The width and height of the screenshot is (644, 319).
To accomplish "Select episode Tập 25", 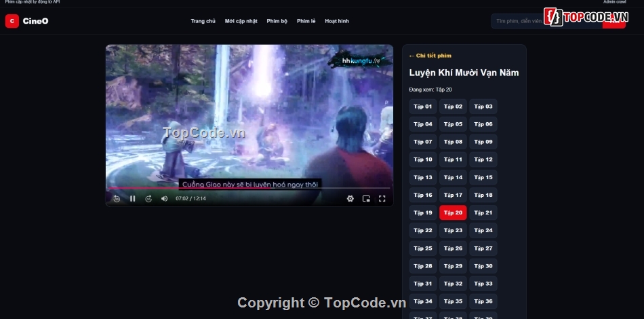I will pyautogui.click(x=423, y=248).
